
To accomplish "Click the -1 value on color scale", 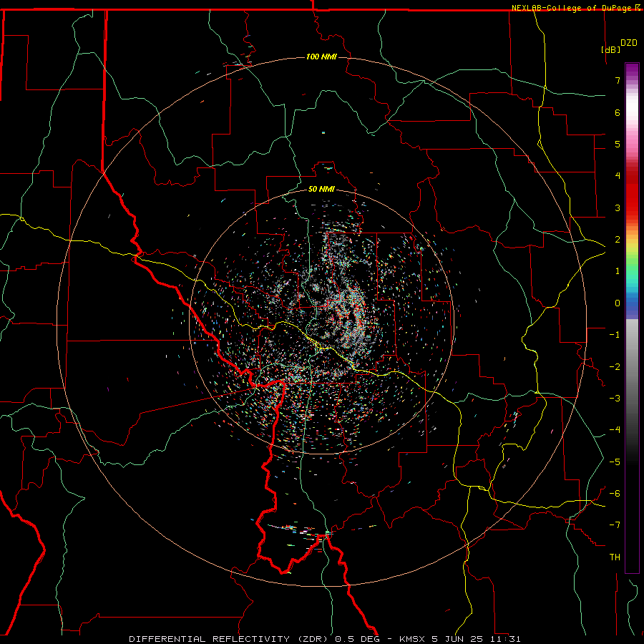I will pyautogui.click(x=615, y=335).
